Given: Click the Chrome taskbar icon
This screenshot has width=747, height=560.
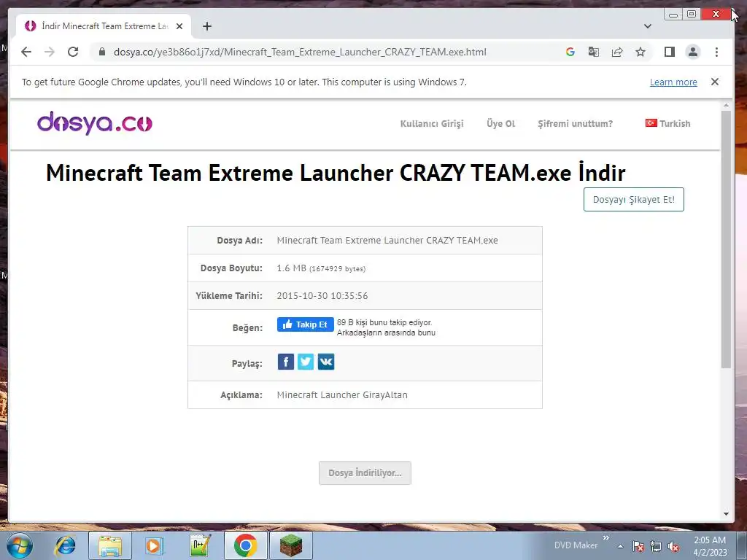Looking at the screenshot, I should 245,545.
